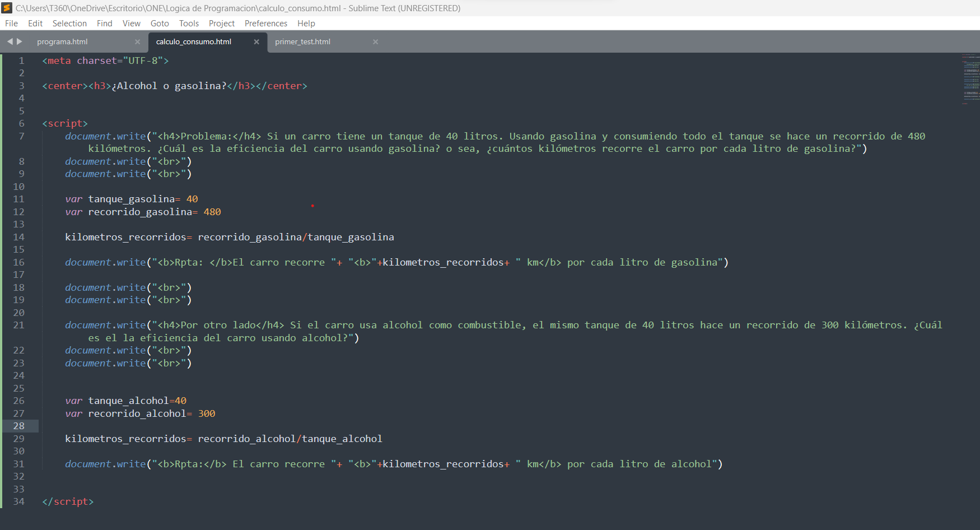Close the primer_test.html tab
Image resolution: width=980 pixels, height=530 pixels.
tap(375, 41)
